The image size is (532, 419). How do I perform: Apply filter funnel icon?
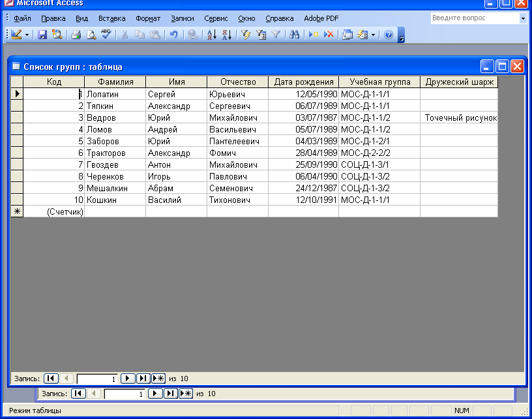tap(276, 35)
